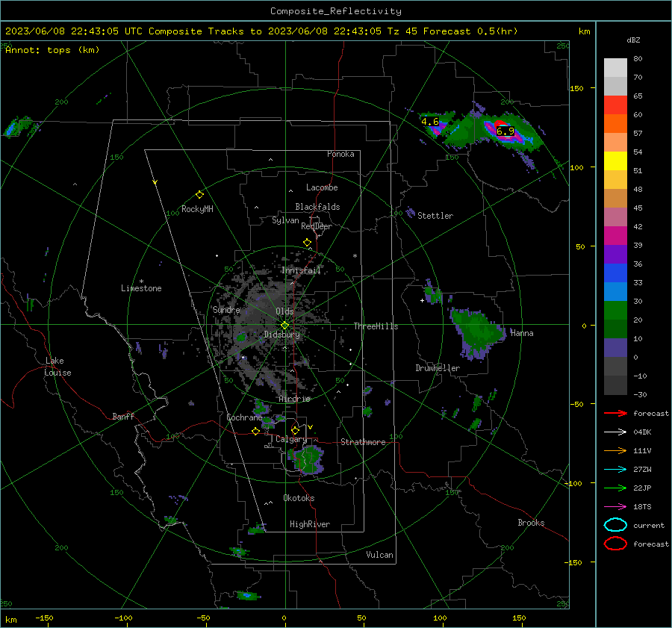Click the Okotoks town label
Viewport: 672px width, 628px height.
299,498
